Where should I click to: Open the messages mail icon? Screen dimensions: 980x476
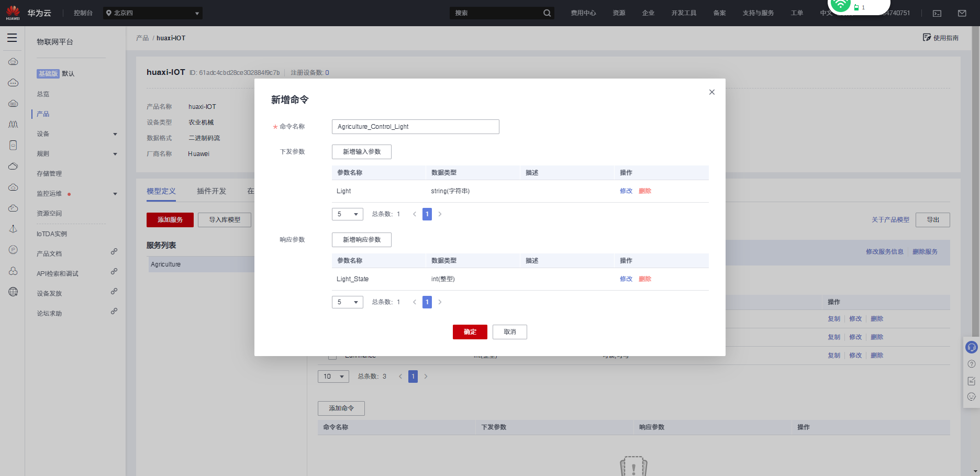(962, 13)
